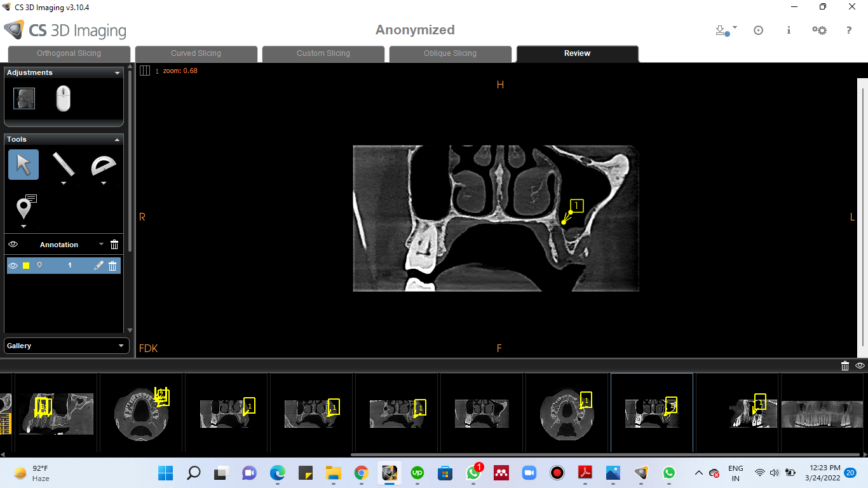Switch to the Curved Slicing tab
868x488 pixels.
click(196, 53)
